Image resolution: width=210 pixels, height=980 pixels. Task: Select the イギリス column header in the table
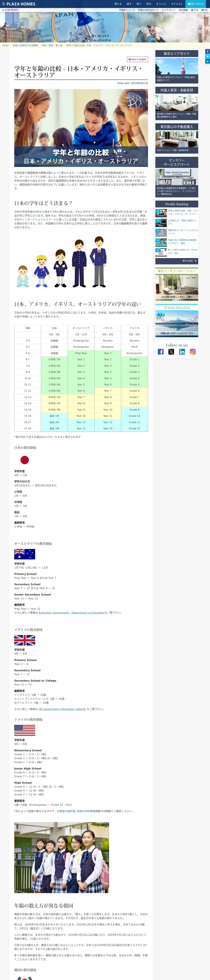point(107,328)
